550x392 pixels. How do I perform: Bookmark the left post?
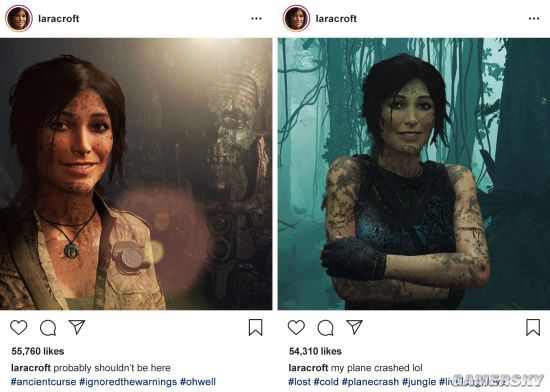255,327
